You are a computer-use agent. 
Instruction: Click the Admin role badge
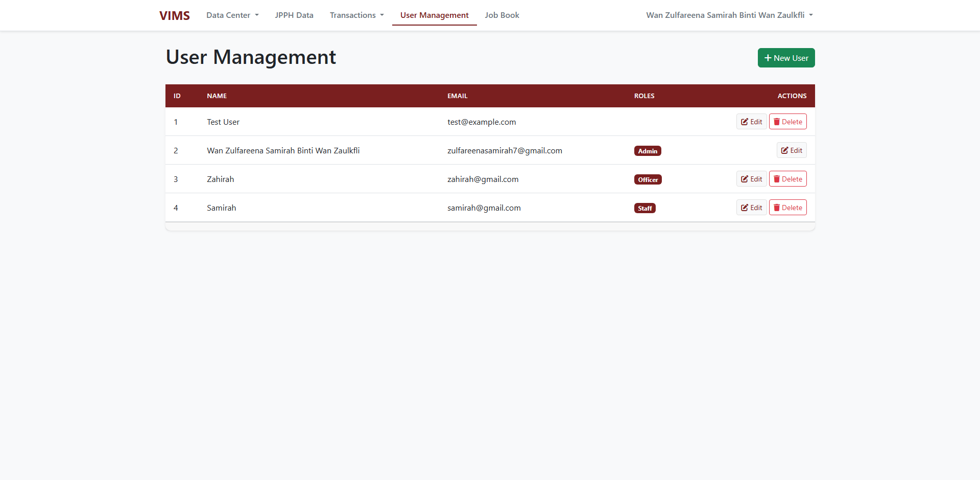648,151
